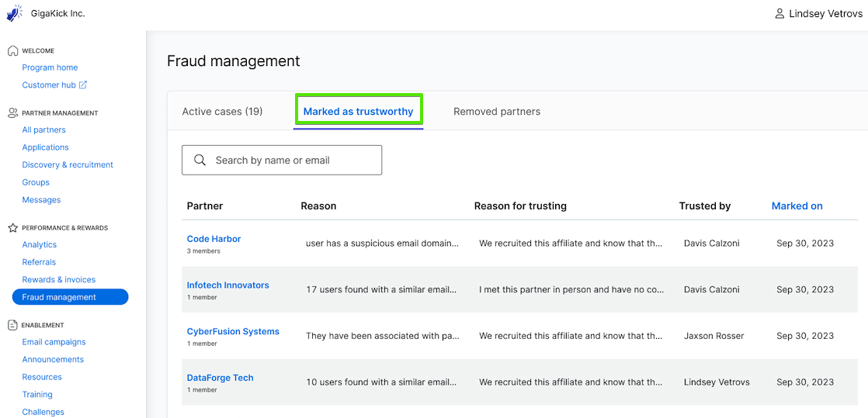Click the GigaKick logo icon
The image size is (868, 418).
tap(15, 12)
